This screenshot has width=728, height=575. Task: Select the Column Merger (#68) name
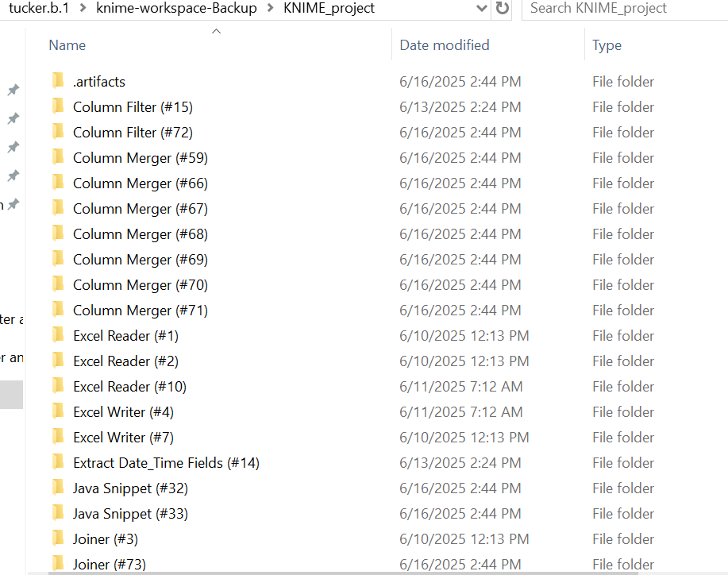pos(141,234)
